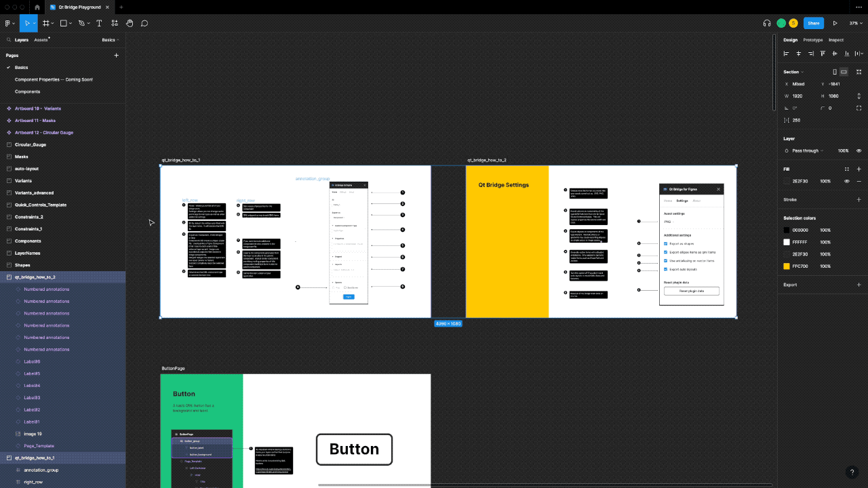This screenshot has width=868, height=488.
Task: Activate the Comment tool
Action: pos(144,23)
